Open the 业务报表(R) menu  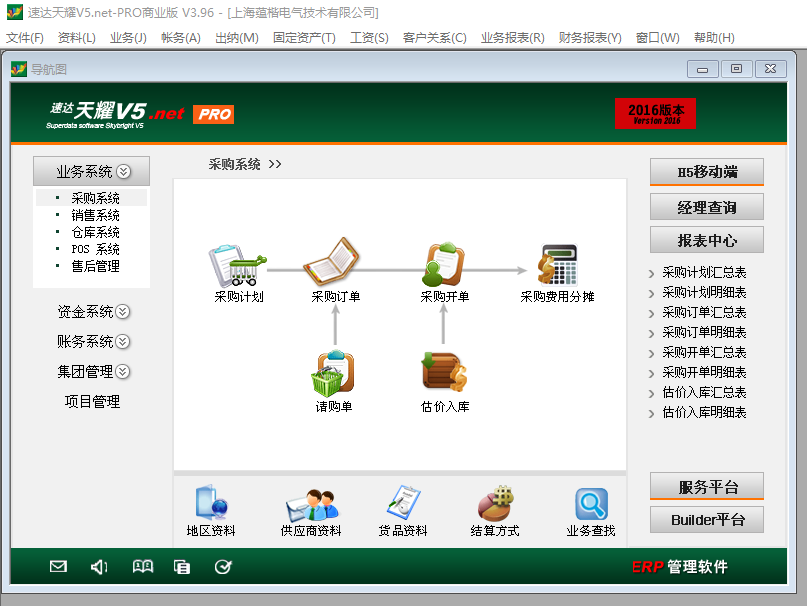[513, 38]
